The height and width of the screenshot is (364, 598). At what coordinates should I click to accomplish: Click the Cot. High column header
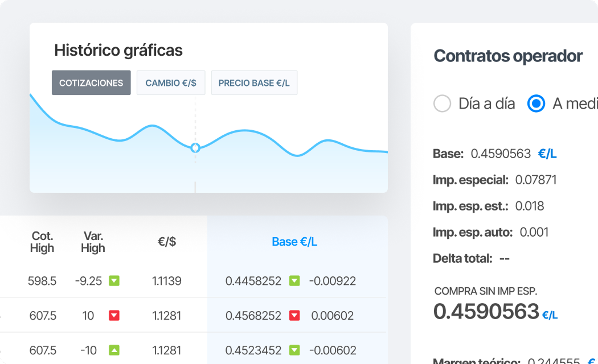click(42, 242)
